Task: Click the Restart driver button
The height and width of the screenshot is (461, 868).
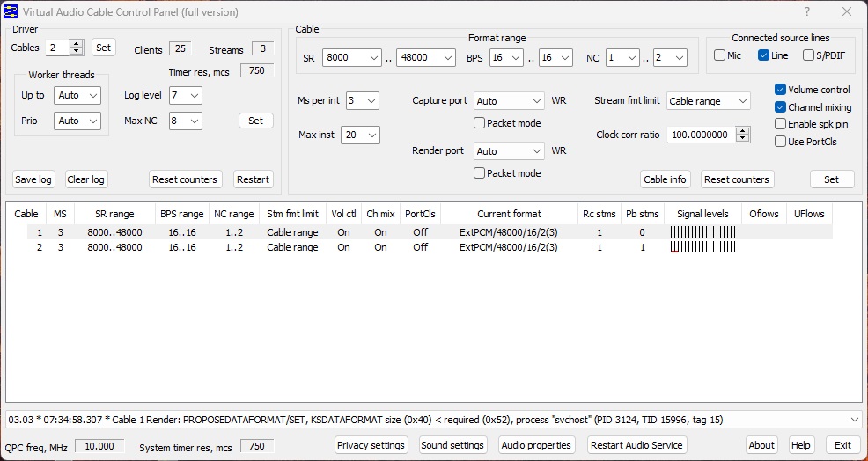Action: (253, 179)
